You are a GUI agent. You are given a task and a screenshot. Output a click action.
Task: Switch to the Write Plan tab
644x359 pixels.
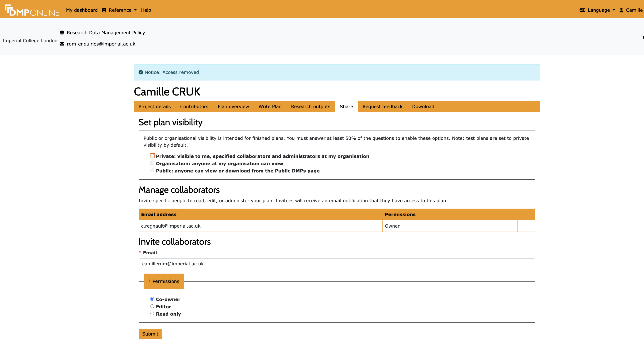coord(270,107)
